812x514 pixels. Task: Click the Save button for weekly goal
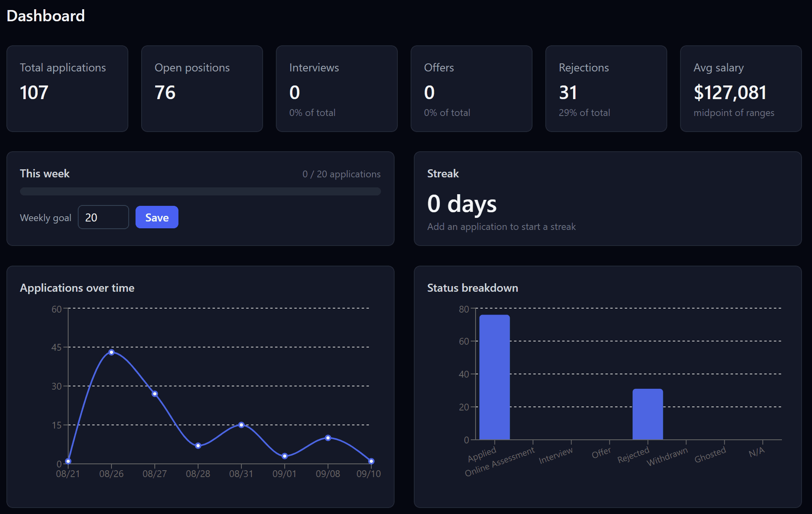click(157, 217)
